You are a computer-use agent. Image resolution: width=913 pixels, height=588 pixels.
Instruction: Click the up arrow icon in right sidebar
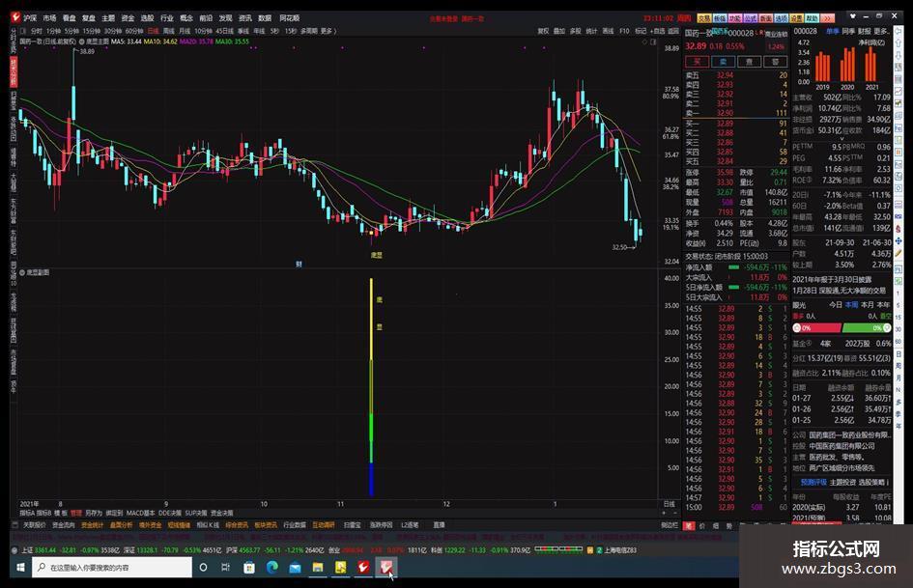(x=899, y=42)
